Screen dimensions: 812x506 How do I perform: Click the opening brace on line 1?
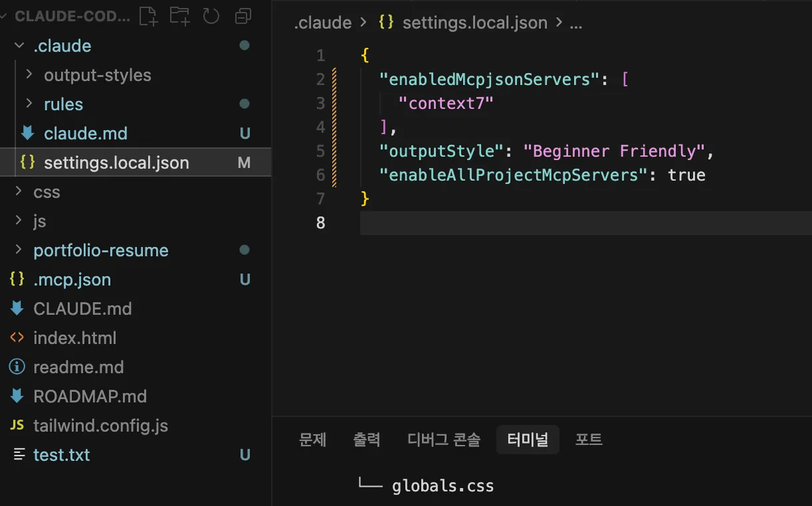[365, 55]
